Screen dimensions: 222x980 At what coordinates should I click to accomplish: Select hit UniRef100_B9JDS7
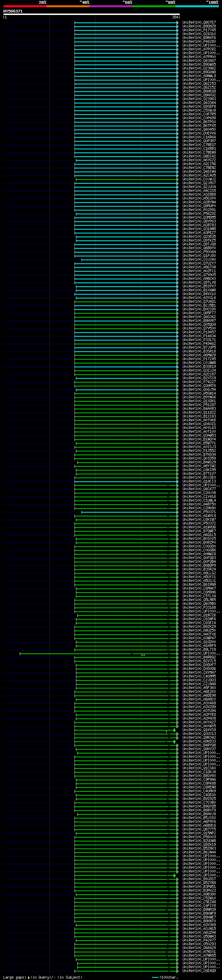199,879
